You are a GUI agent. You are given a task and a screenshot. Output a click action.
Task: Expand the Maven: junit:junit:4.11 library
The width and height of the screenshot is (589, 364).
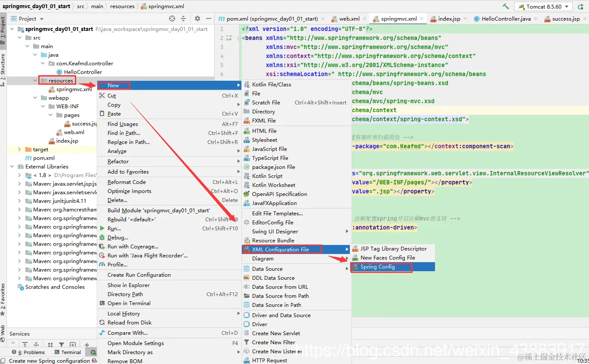click(x=19, y=201)
